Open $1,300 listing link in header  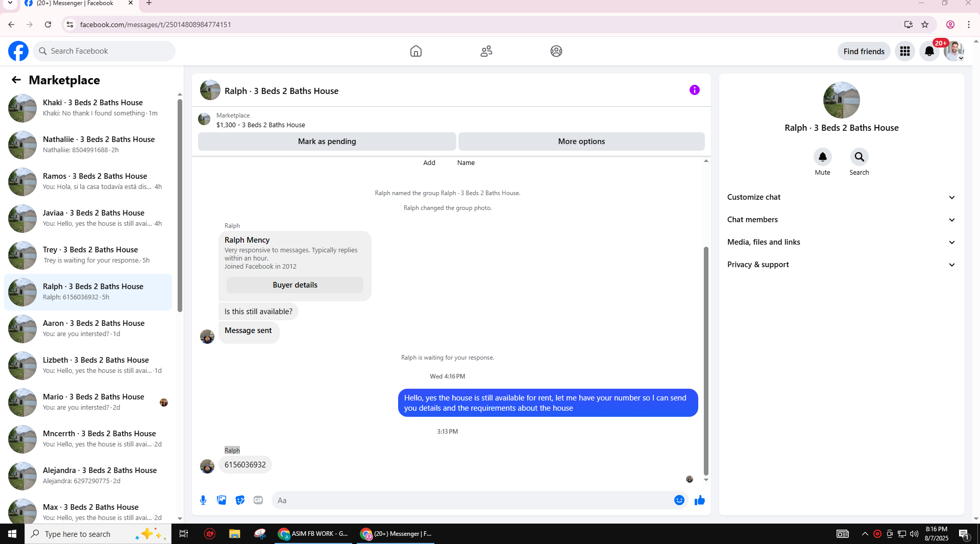coord(261,125)
